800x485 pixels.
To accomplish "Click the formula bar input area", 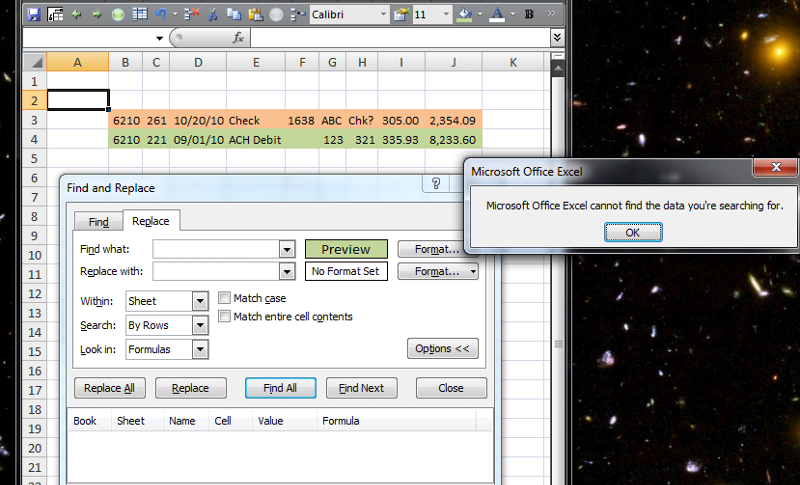I will point(400,38).
